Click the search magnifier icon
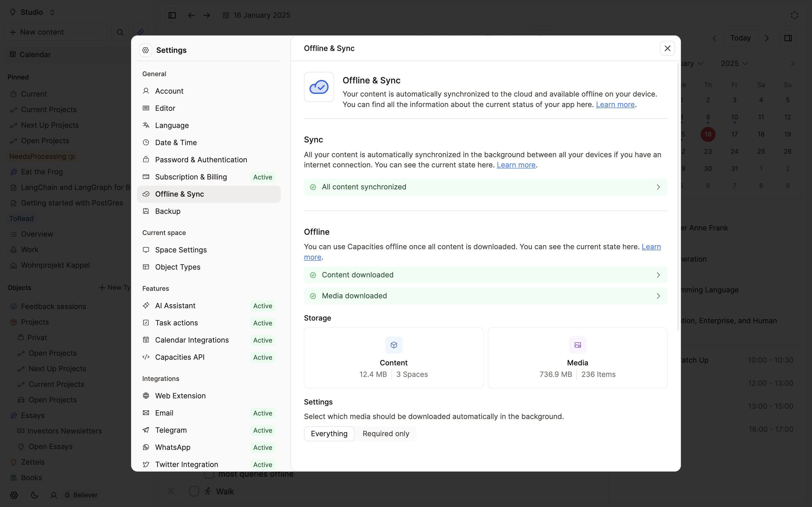Image resolution: width=812 pixels, height=507 pixels. (x=120, y=32)
